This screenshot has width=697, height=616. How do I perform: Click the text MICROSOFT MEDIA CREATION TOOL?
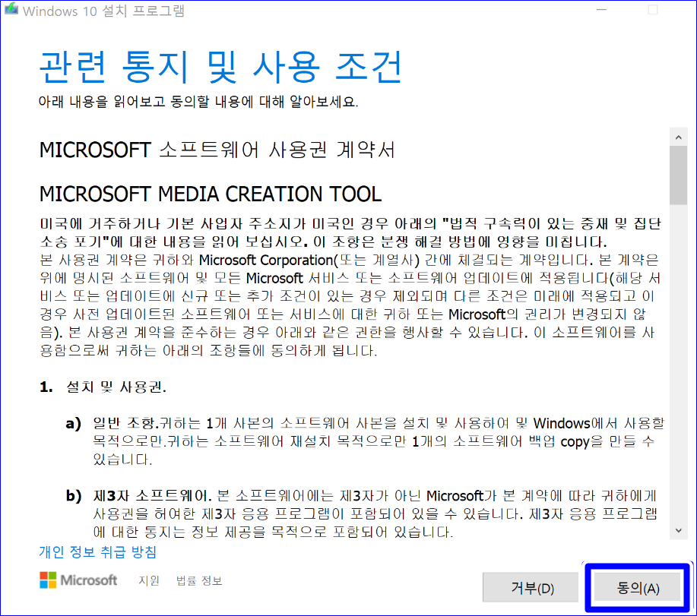point(211,194)
